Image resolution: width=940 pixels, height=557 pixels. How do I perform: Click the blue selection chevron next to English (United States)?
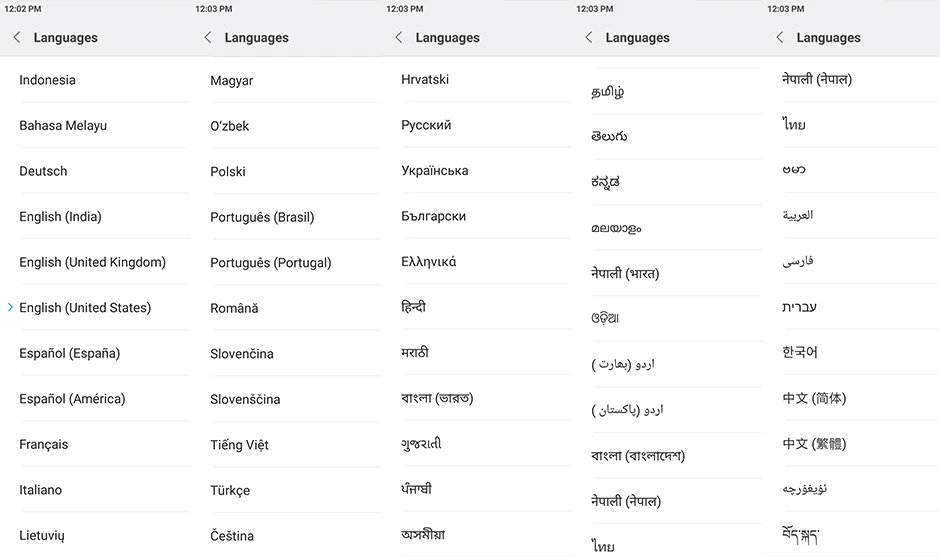click(10, 307)
